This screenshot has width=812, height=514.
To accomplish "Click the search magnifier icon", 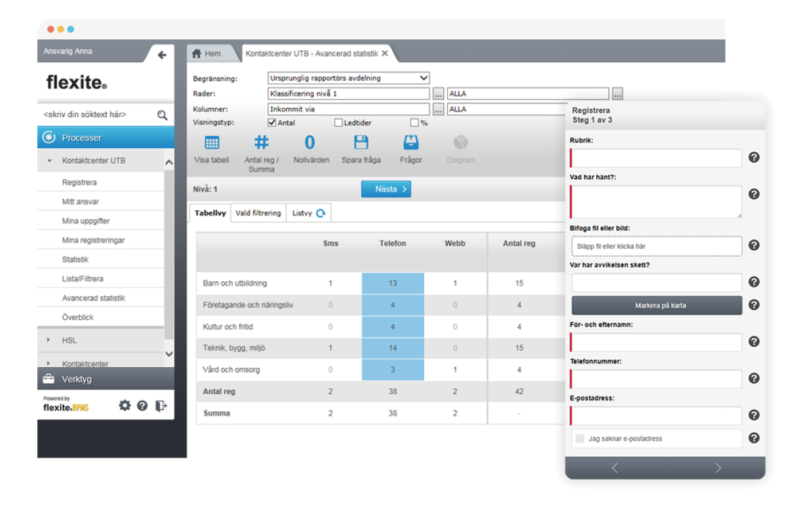I will (162, 115).
